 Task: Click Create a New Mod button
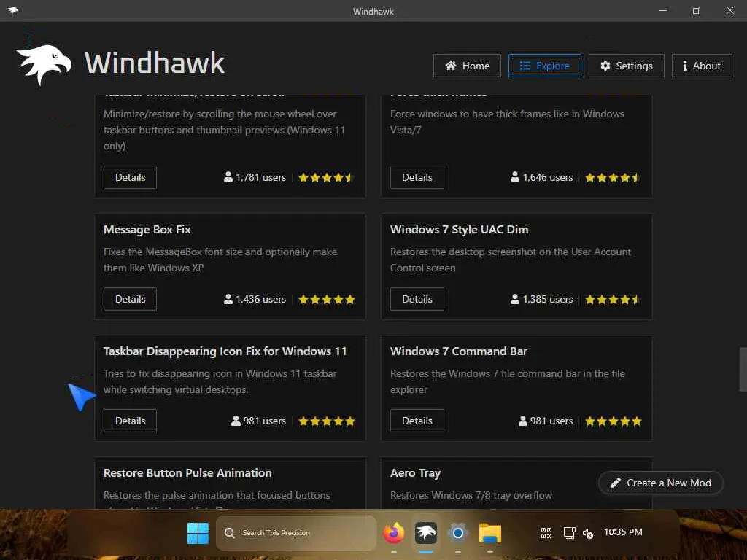[661, 483]
